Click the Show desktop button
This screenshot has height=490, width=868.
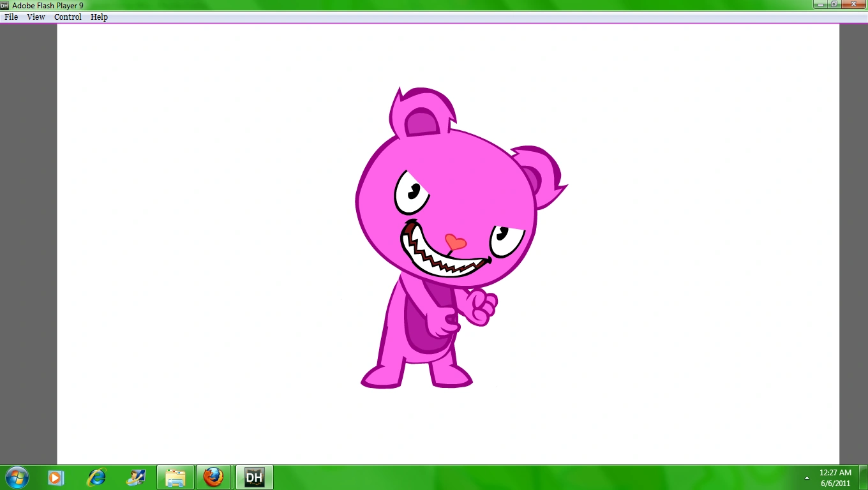864,477
